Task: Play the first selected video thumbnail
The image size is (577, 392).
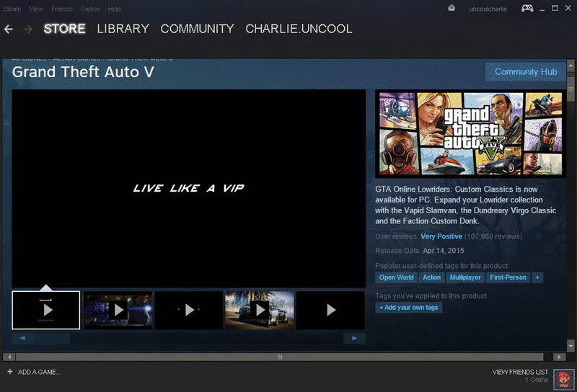Action: 46,310
